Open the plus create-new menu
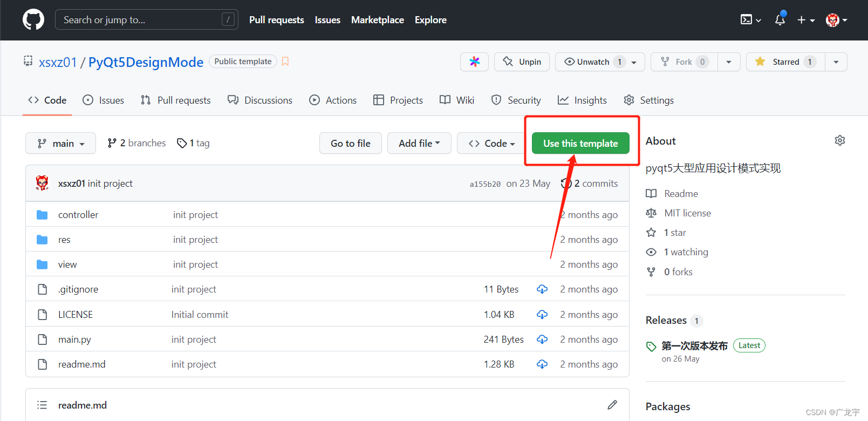868x421 pixels. 806,20
